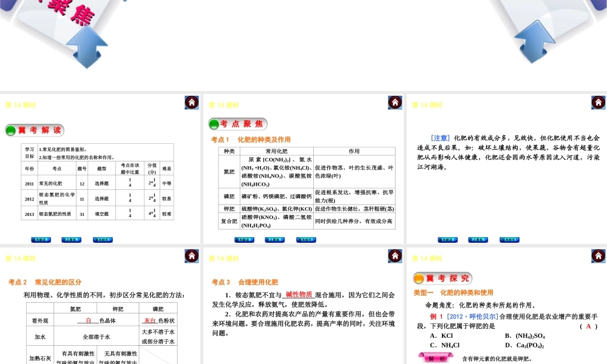The image size is (607, 364).
Task: Click home icon on 考点3 slide
Action: pyautogui.click(x=395, y=256)
